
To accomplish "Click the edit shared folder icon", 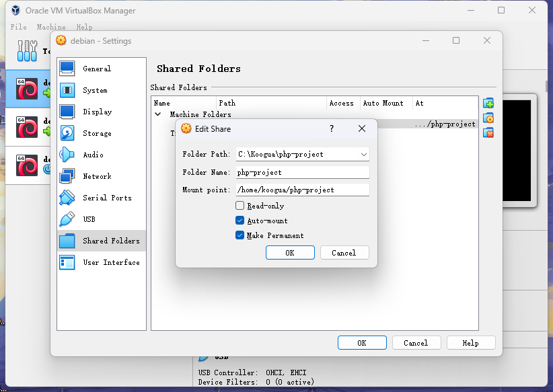I will 488,118.
